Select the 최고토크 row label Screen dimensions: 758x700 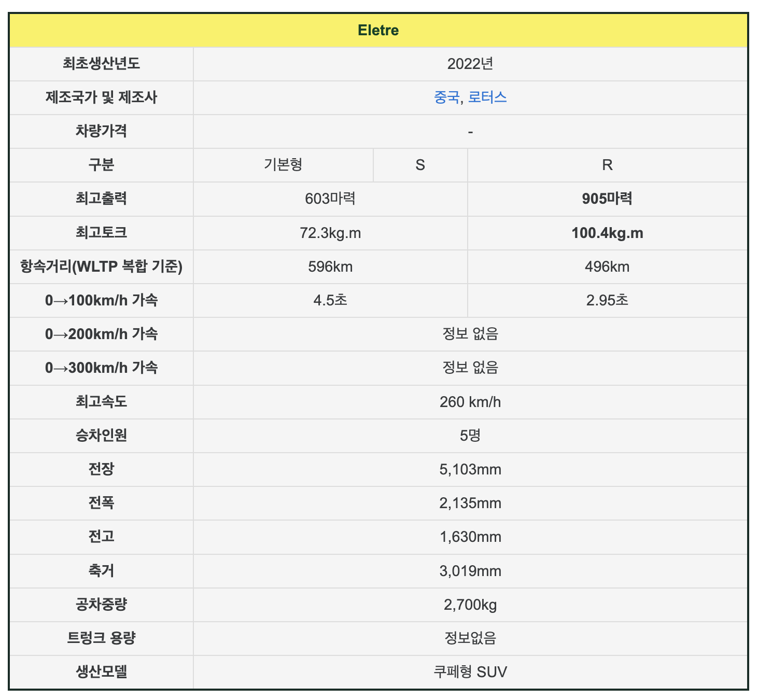tap(101, 233)
